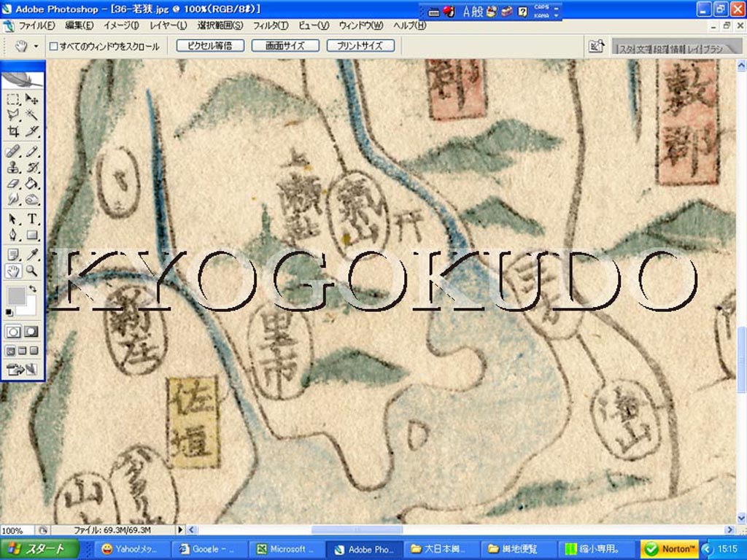Expand hidden system tray icons
The height and width of the screenshot is (560, 747).
coord(706,549)
